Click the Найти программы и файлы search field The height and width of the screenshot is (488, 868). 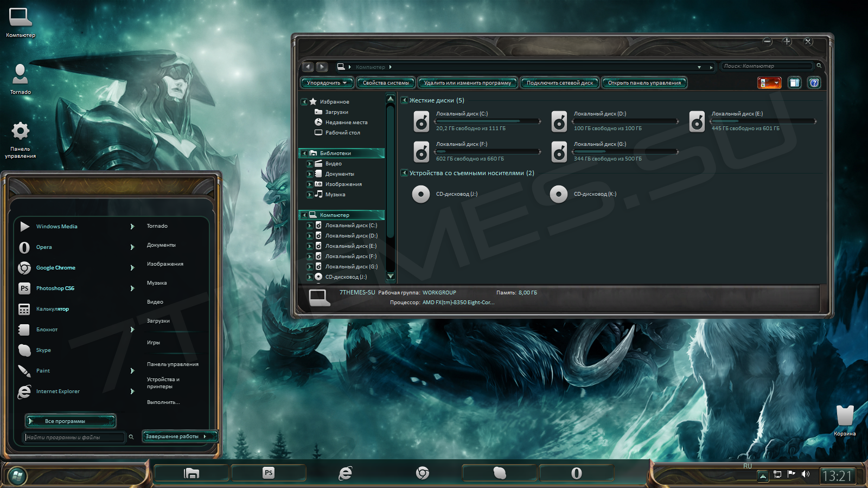(75, 437)
